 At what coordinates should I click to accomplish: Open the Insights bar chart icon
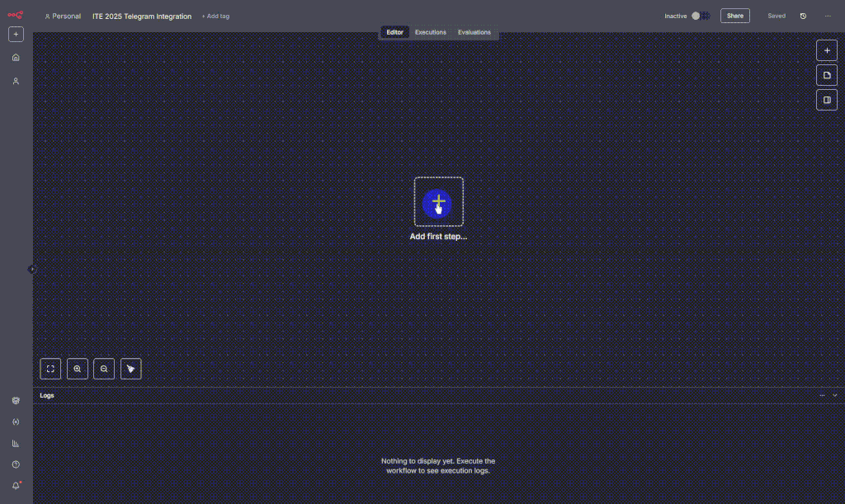click(16, 444)
